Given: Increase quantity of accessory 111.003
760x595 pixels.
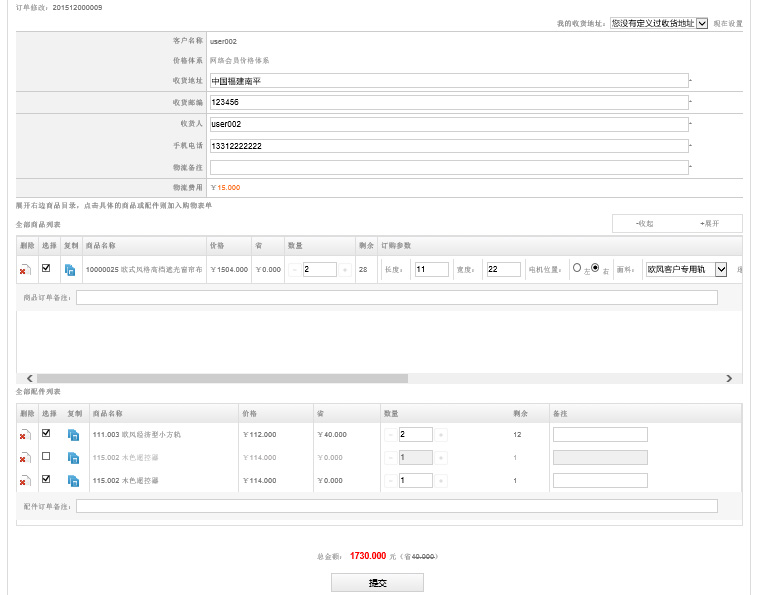Looking at the screenshot, I should [441, 435].
